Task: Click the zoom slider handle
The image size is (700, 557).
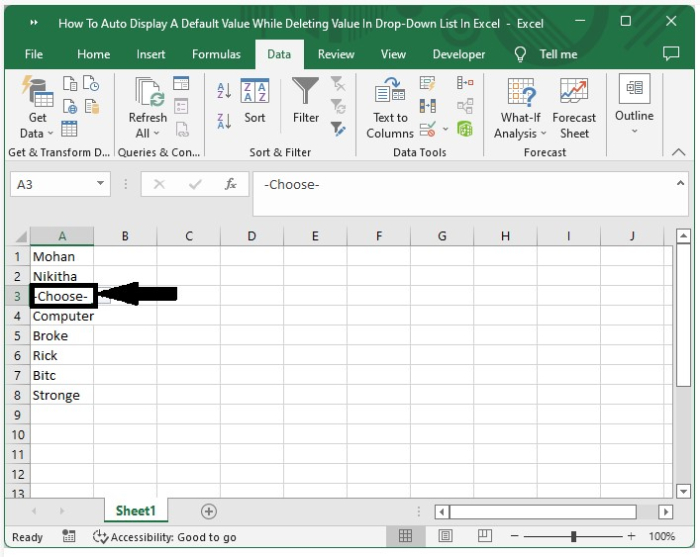Action: tap(573, 536)
